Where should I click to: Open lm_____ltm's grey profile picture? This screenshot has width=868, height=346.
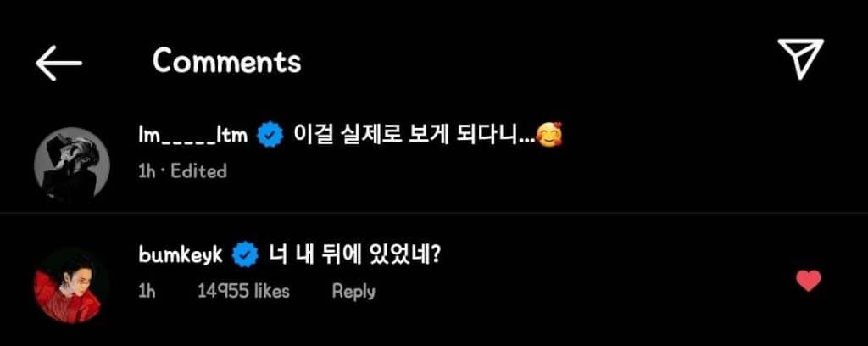[71, 163]
